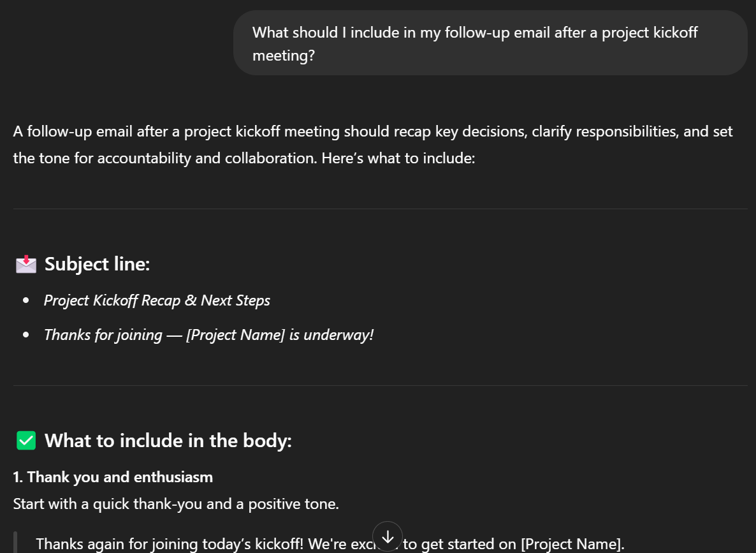Click "[Project Name]" placeholder in quoted example
Screen dimensions: 756x553
pos(571,544)
